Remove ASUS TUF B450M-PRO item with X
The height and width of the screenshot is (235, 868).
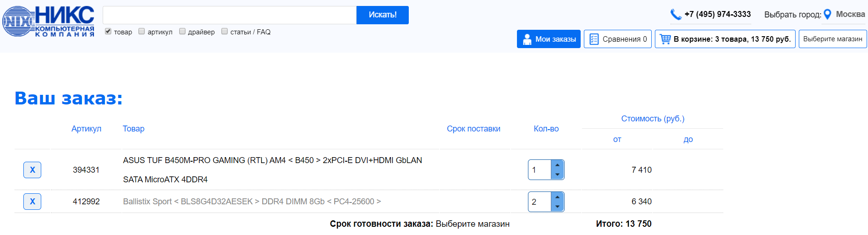[x=32, y=170]
